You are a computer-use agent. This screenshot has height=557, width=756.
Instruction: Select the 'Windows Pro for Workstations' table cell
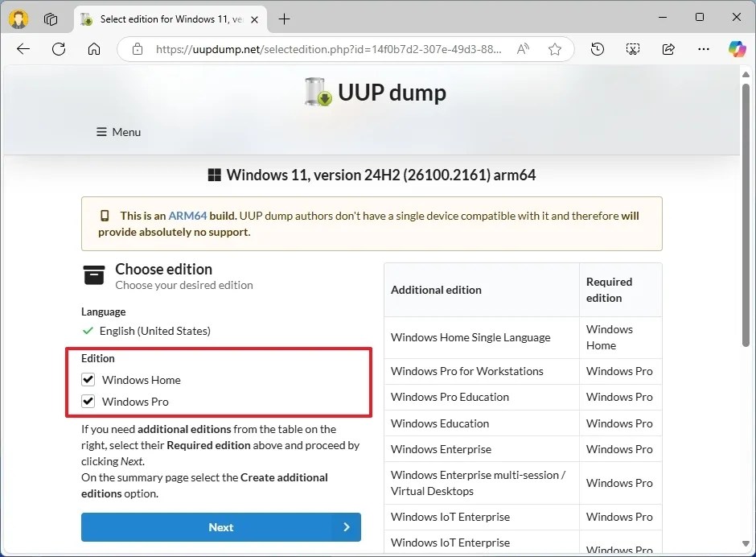coord(482,371)
